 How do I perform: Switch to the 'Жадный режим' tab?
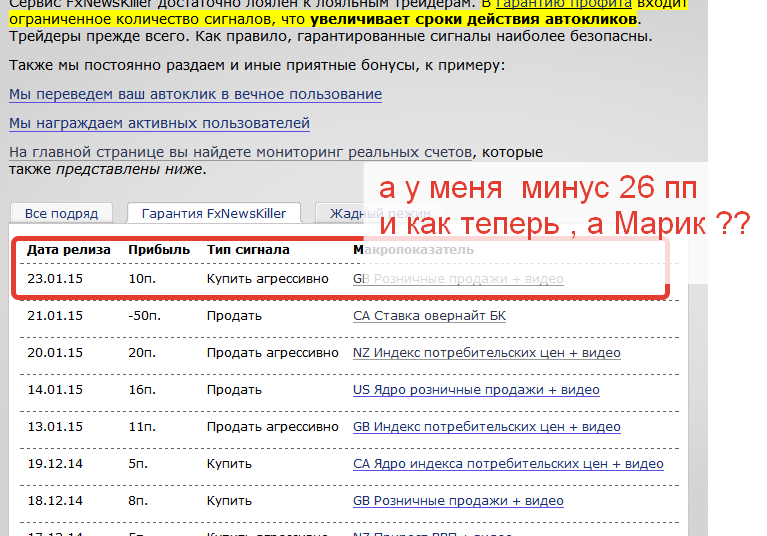[x=380, y=214]
